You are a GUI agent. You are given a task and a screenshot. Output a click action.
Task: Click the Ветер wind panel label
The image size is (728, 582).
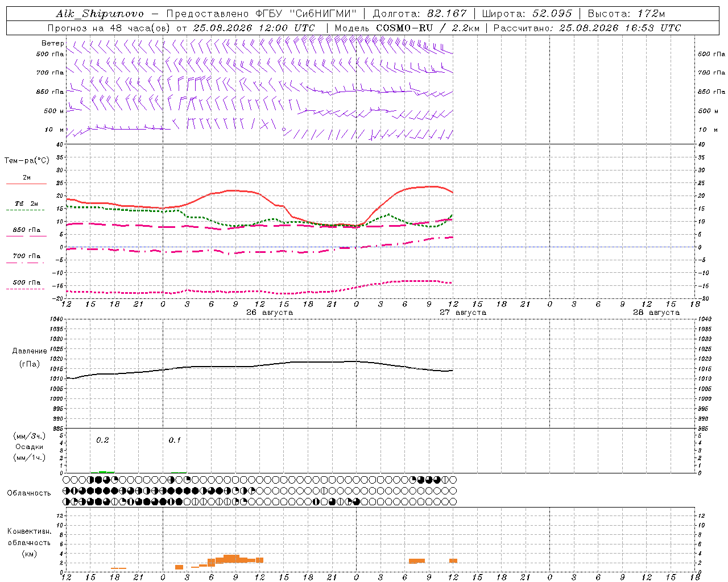(52, 43)
